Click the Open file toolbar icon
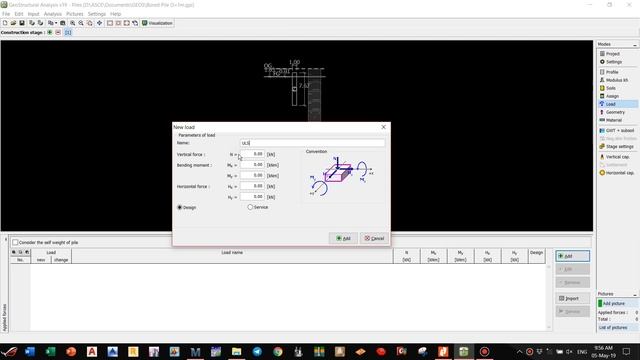Viewport: 640px width, 360px height. click(x=13, y=23)
